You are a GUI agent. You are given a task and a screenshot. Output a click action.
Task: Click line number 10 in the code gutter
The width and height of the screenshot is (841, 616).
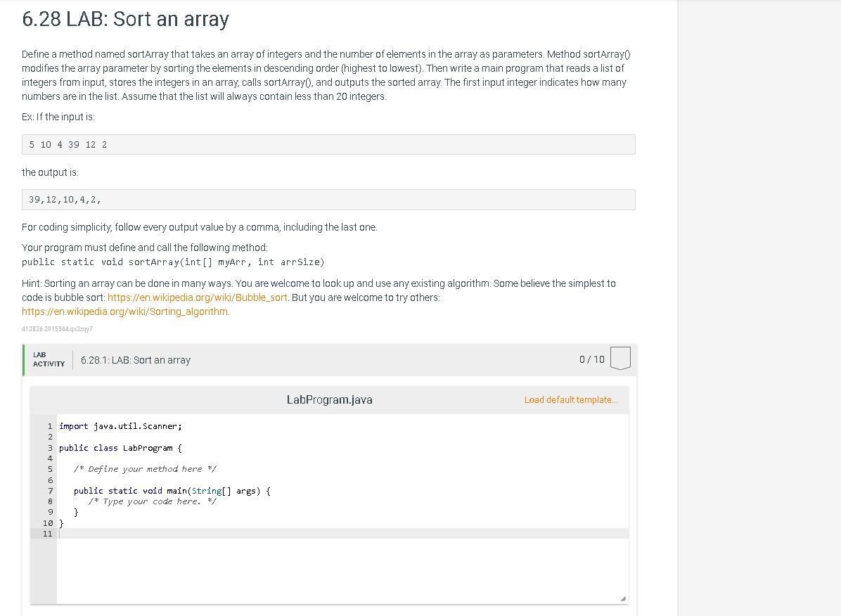pyautogui.click(x=48, y=523)
